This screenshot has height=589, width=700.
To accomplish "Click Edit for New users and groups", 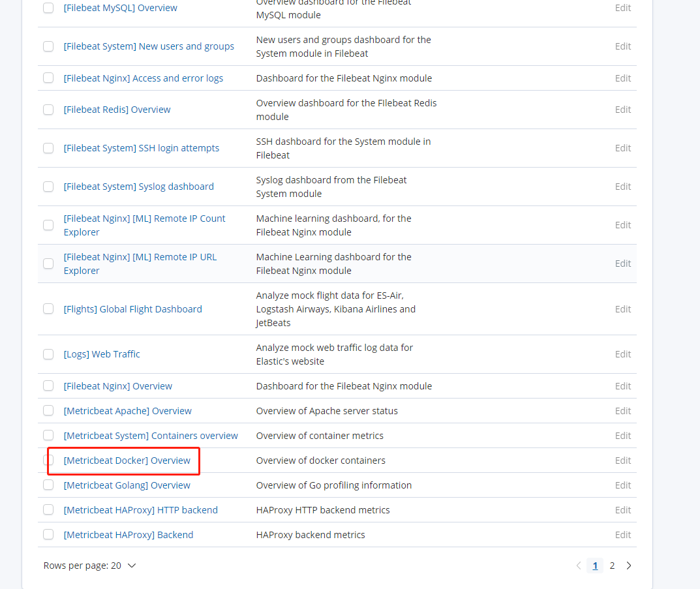I will tap(623, 46).
